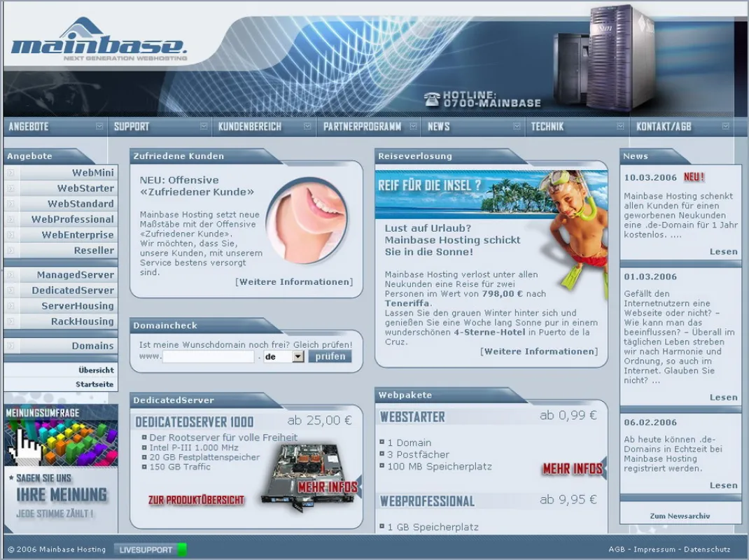The height and width of the screenshot is (560, 749).
Task: Open the Partnerprogramm menu dropdown arrow
Action: click(413, 126)
